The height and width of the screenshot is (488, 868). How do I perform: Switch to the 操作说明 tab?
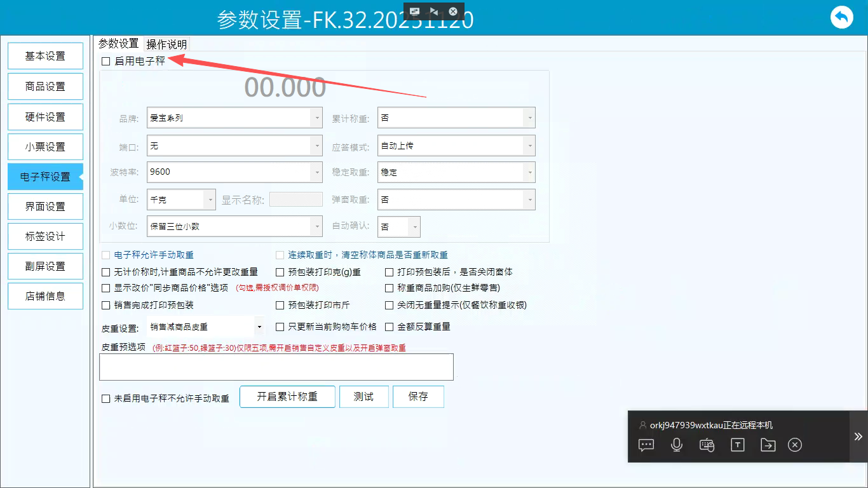pyautogui.click(x=166, y=44)
